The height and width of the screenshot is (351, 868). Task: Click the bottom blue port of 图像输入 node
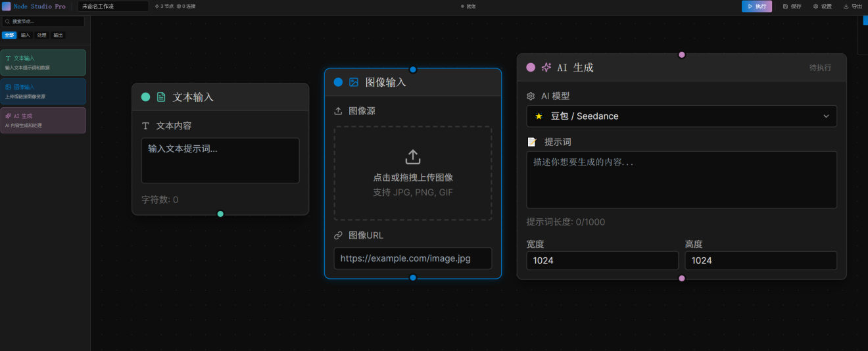pos(413,277)
